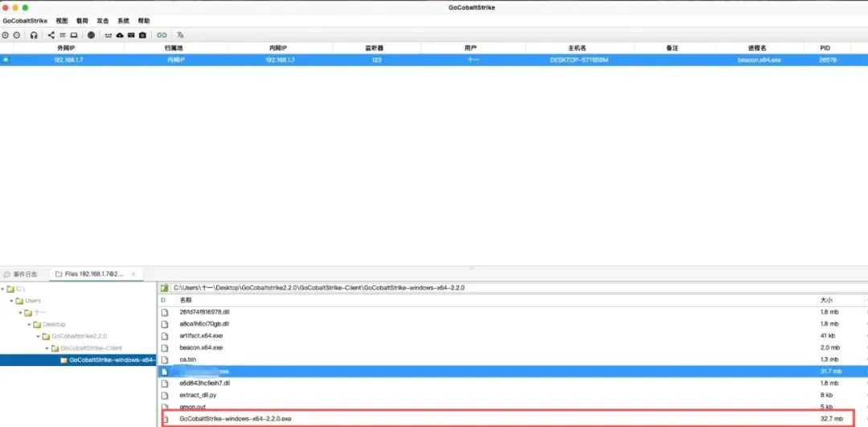Click the Users folder icon in tree
The image size is (868, 427).
click(19, 301)
